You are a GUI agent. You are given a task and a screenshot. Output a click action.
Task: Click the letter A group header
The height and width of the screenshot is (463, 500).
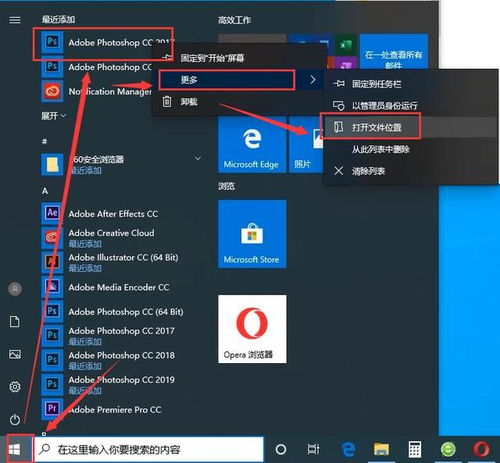pos(45,191)
